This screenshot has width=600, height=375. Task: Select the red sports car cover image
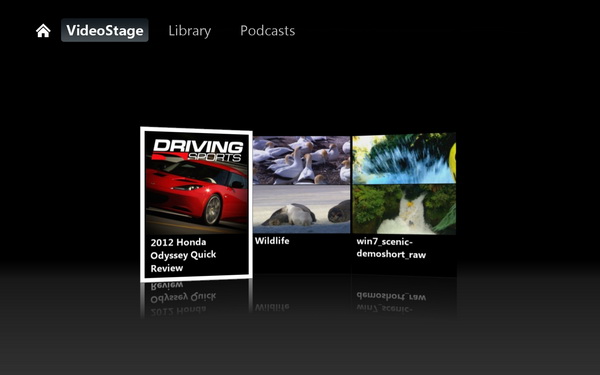click(197, 183)
